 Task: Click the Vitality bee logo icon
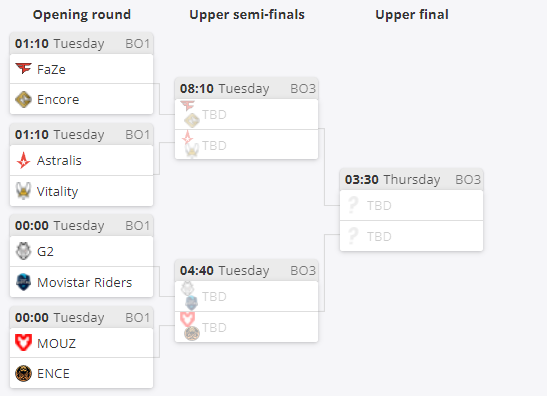[x=23, y=191]
